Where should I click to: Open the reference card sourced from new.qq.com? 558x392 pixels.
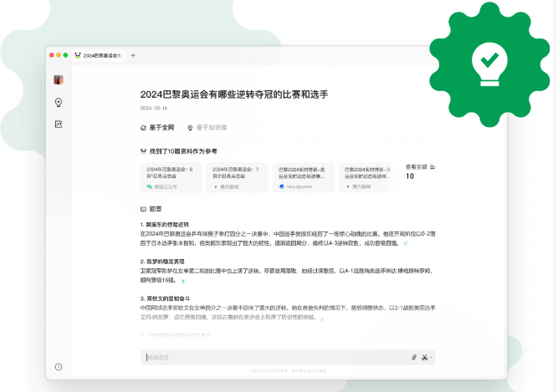[x=303, y=177]
